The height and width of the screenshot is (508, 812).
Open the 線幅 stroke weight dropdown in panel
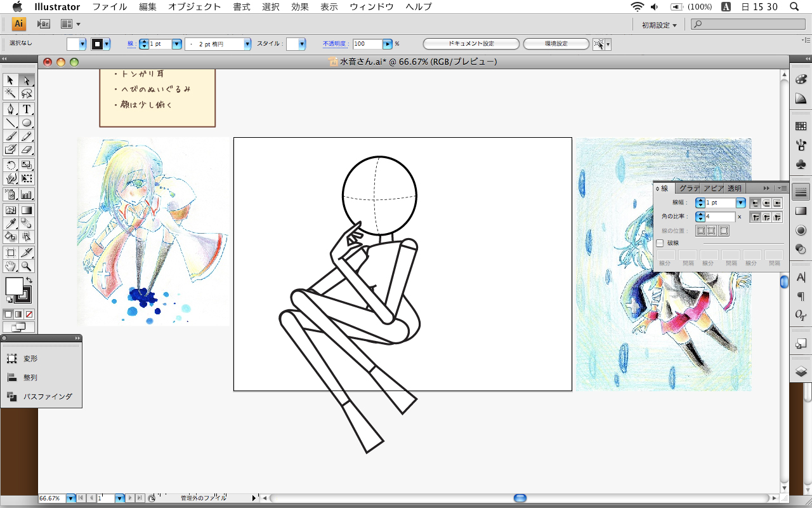click(x=740, y=203)
